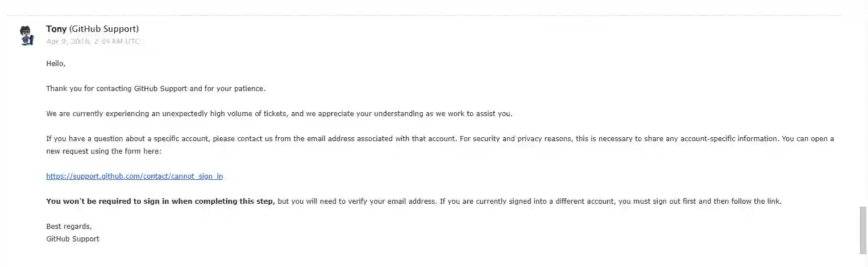Image resolution: width=868 pixels, height=267 pixels.
Task: Click the Apr 9 message timestamp
Action: click(x=93, y=42)
